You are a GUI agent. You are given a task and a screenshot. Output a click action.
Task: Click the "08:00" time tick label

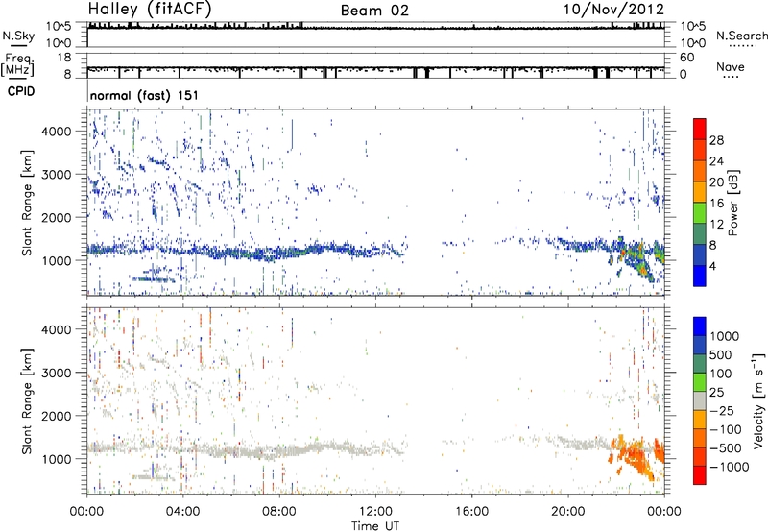(x=278, y=512)
